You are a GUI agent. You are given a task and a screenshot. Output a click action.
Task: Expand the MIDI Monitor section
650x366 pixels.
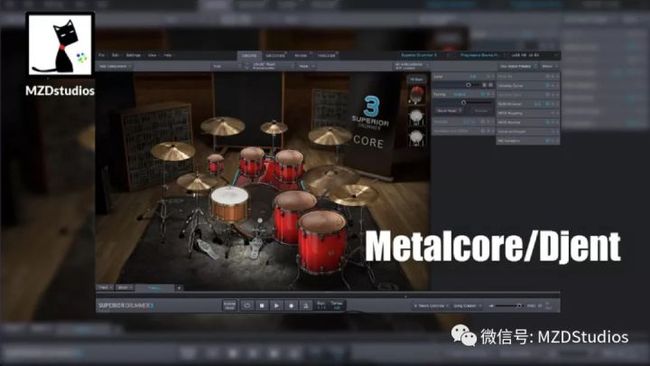[x=528, y=122]
